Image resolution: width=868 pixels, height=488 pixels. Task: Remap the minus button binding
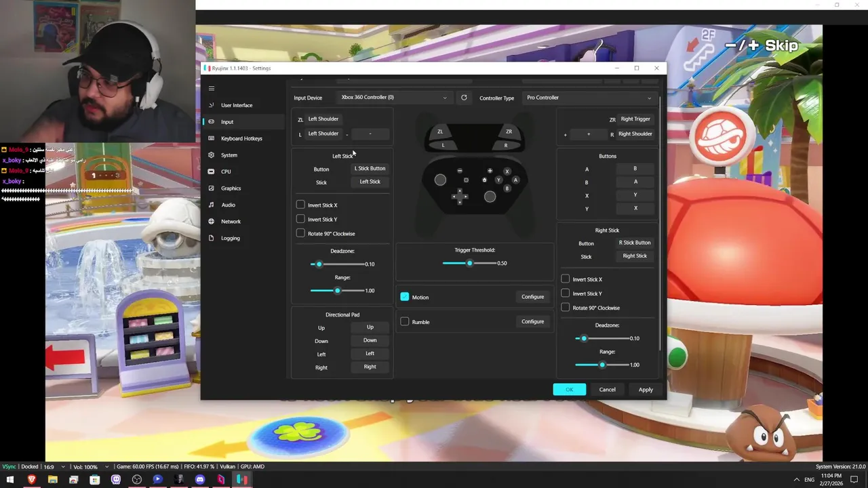(370, 134)
